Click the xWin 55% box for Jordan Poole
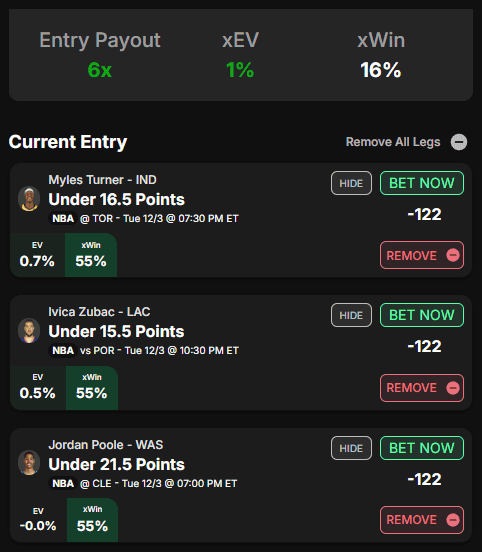 pos(92,520)
